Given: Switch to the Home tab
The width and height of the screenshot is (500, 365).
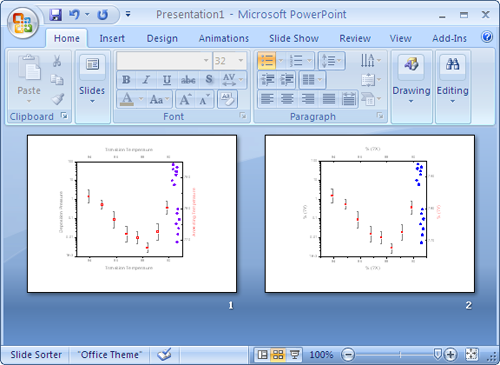Looking at the screenshot, I should click(67, 39).
